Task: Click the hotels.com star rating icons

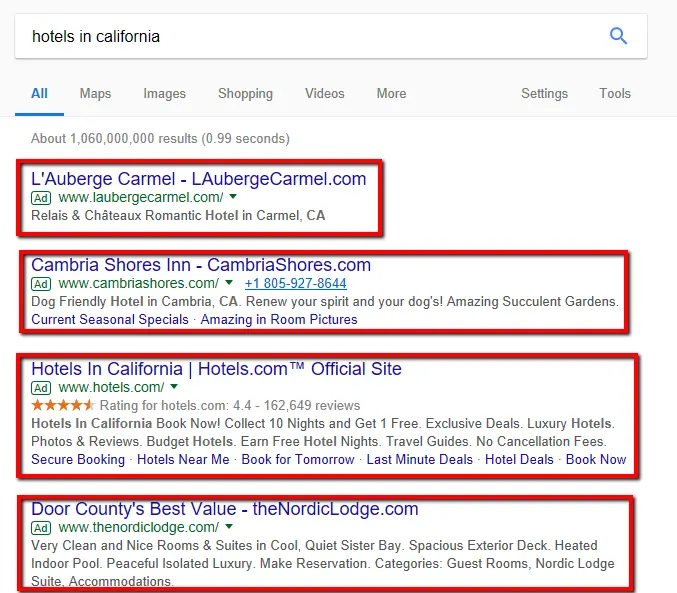Action: click(63, 405)
